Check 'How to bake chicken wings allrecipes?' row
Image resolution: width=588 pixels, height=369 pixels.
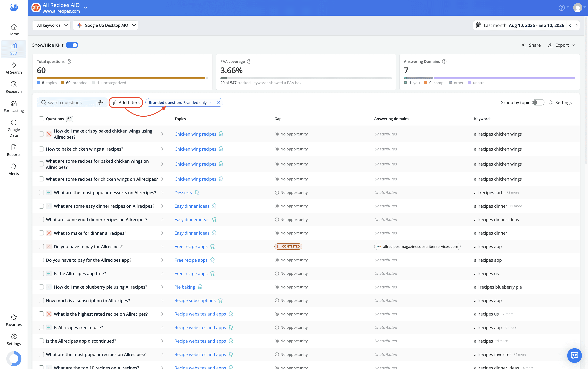(41, 149)
